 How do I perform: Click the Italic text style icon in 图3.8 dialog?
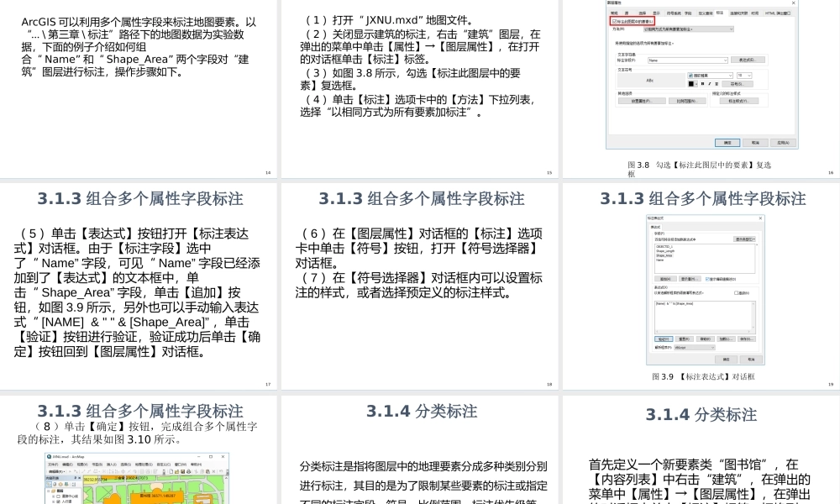pyautogui.click(x=709, y=83)
